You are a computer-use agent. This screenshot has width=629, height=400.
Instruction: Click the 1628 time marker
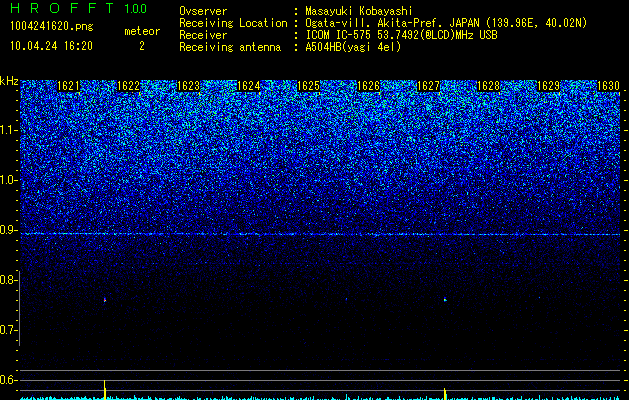point(489,86)
